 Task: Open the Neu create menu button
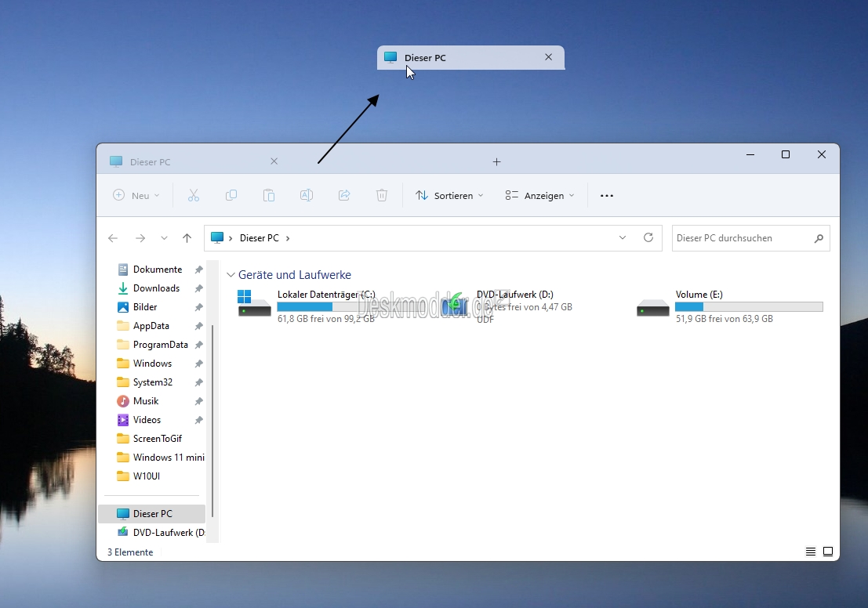click(x=136, y=195)
